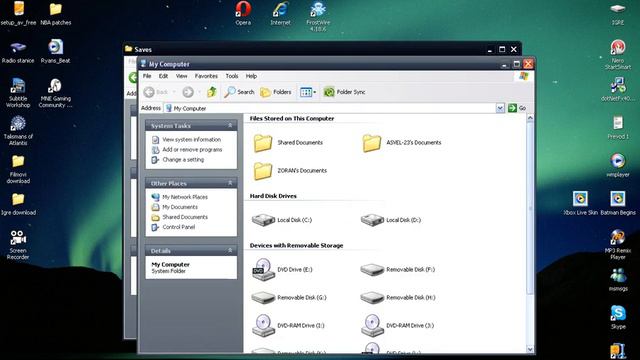Image resolution: width=640 pixels, height=360 pixels.
Task: Select Removable Disk (G:)
Action: [x=289, y=298]
